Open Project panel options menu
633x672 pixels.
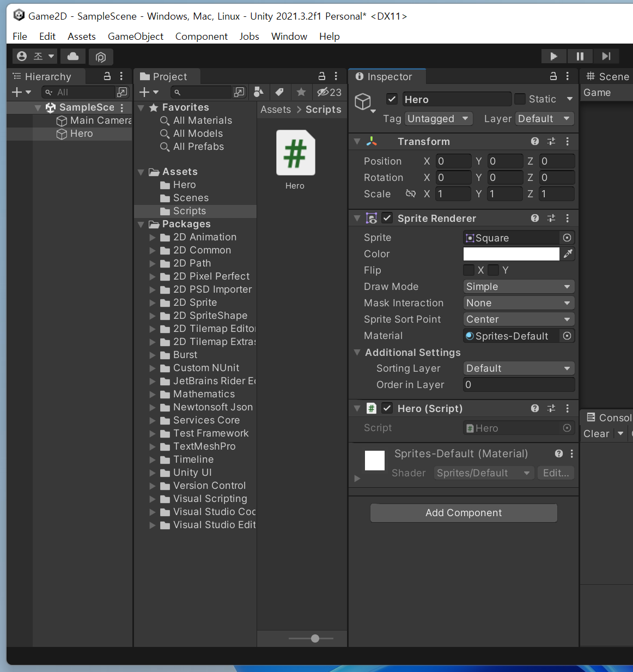[x=336, y=76]
